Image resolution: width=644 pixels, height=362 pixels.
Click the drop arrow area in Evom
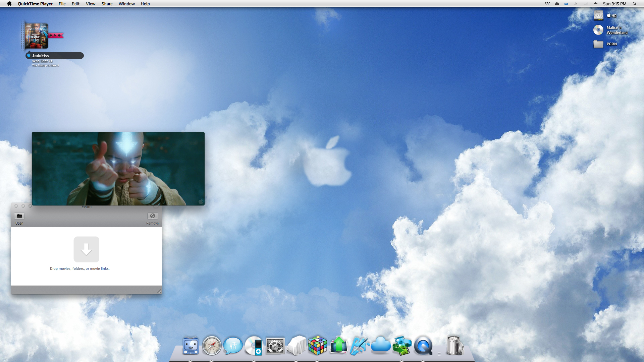click(x=86, y=249)
